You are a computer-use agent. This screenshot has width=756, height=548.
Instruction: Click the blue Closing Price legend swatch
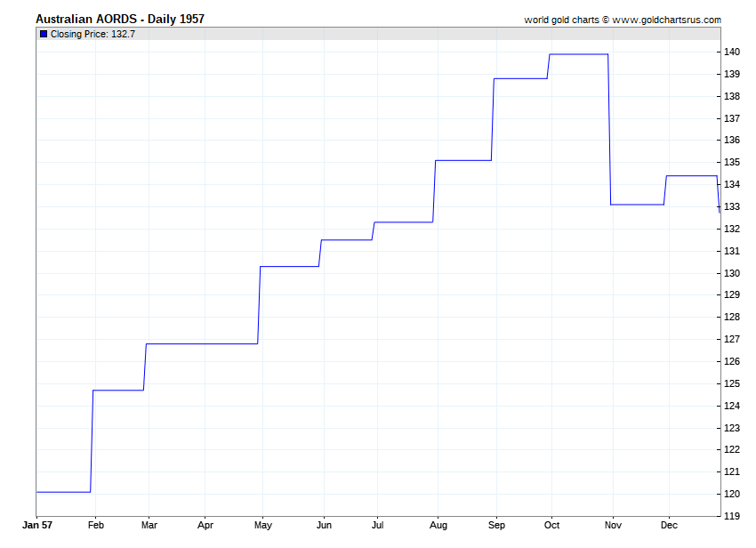44,34
